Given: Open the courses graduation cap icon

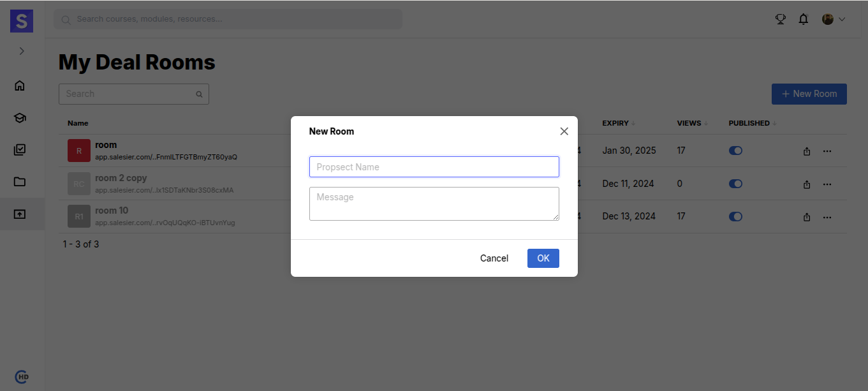Looking at the screenshot, I should coord(20,118).
